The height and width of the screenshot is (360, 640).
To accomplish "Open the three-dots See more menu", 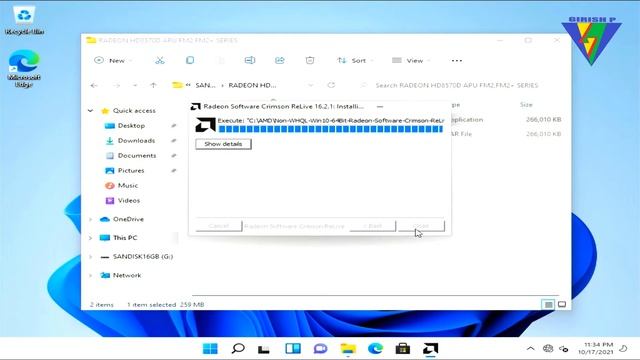I will [457, 60].
